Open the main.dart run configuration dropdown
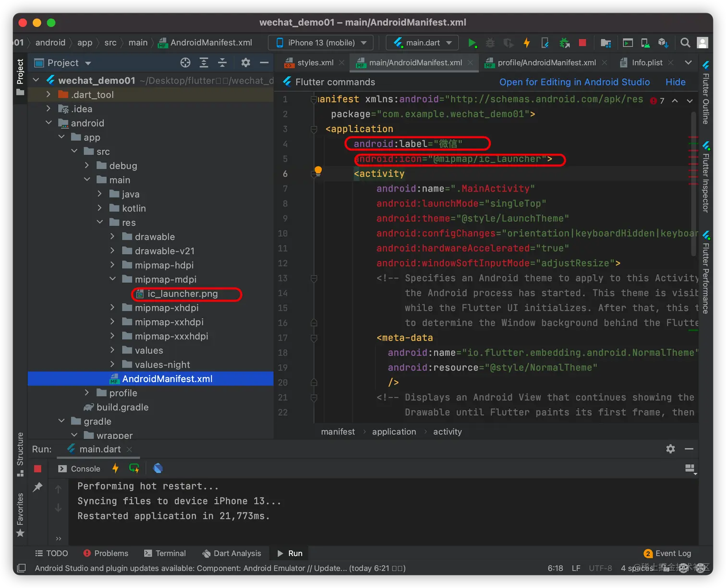 click(x=422, y=43)
